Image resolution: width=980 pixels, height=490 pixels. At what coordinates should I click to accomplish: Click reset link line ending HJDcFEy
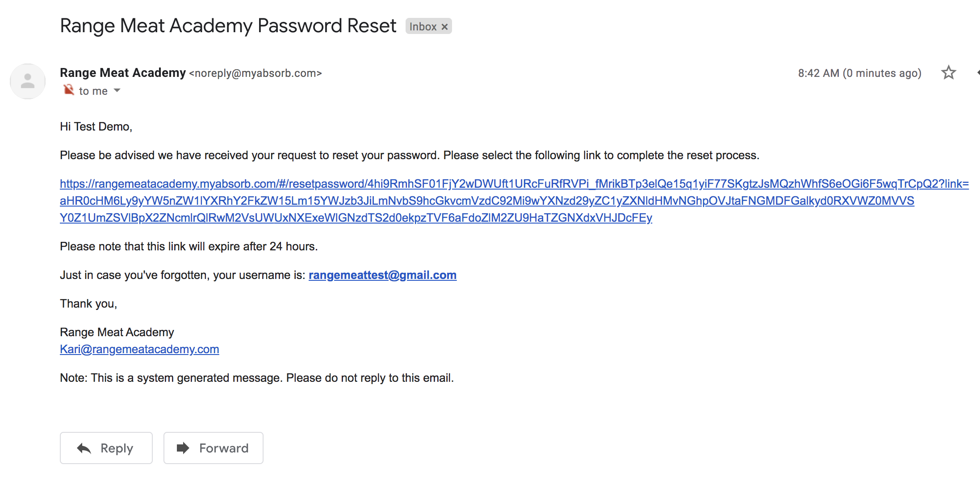pos(356,218)
